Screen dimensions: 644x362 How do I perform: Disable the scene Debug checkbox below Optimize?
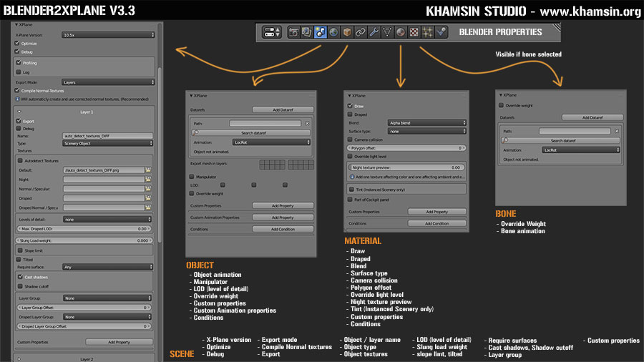click(x=17, y=52)
